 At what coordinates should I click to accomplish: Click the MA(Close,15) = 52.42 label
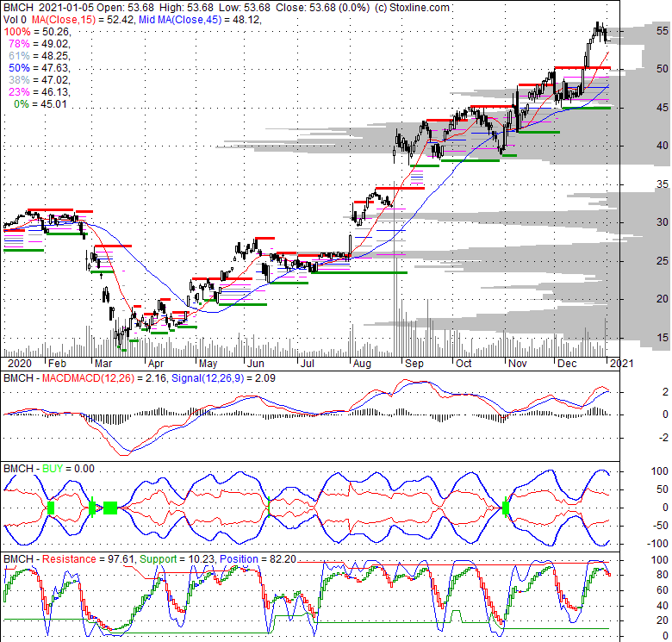(83, 20)
